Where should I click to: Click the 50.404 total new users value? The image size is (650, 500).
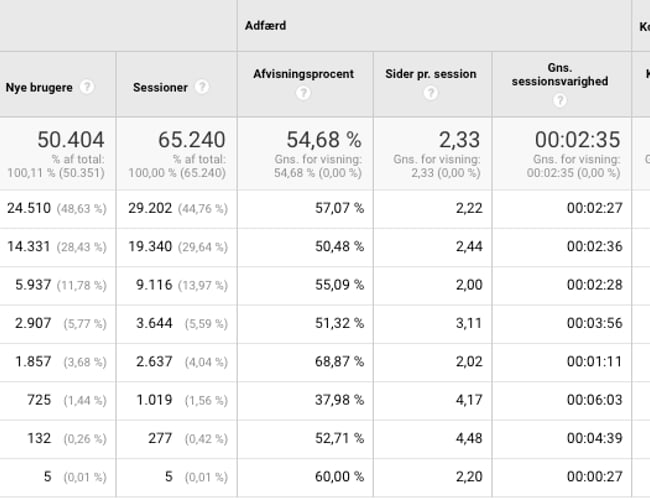coord(70,140)
